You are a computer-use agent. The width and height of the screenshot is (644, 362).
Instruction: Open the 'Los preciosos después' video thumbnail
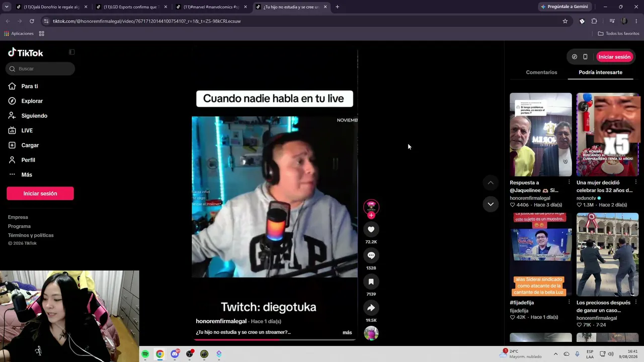click(607, 255)
